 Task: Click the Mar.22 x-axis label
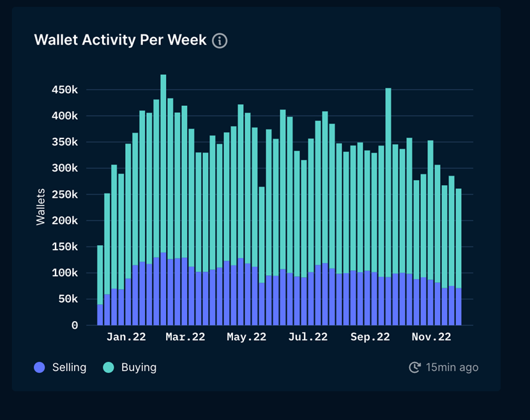[x=185, y=337]
